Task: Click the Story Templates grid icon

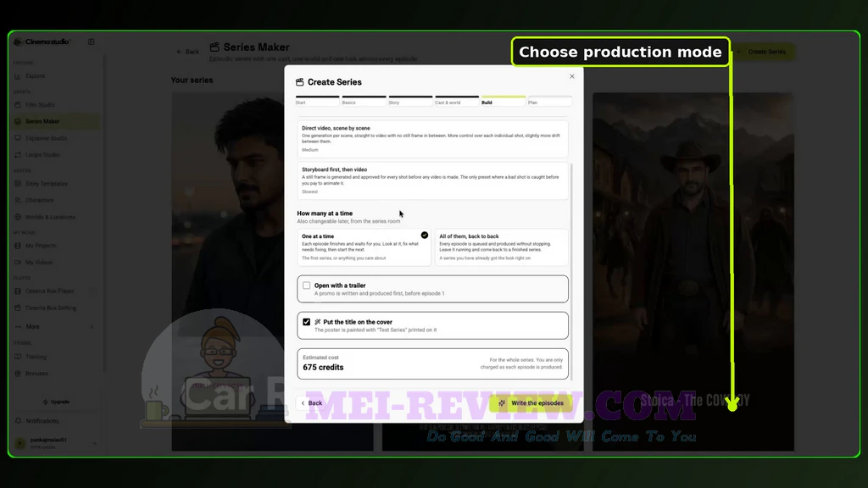Action: (x=18, y=184)
